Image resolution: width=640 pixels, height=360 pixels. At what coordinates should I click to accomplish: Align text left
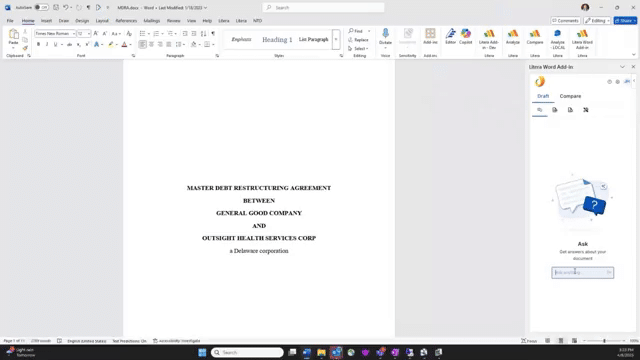(142, 44)
